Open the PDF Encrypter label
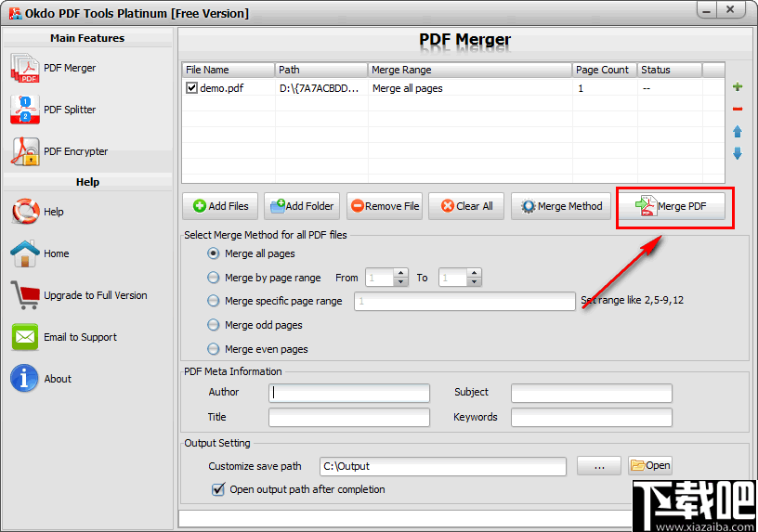Viewport: 758px width, 532px height. pyautogui.click(x=75, y=151)
